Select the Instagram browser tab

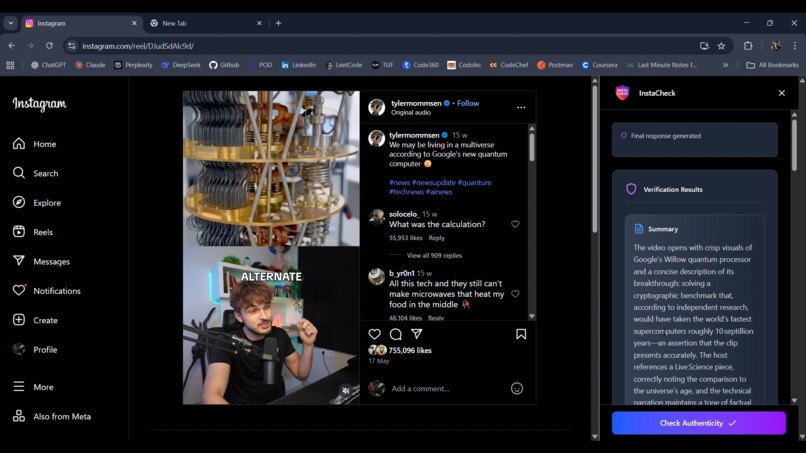pos(80,23)
